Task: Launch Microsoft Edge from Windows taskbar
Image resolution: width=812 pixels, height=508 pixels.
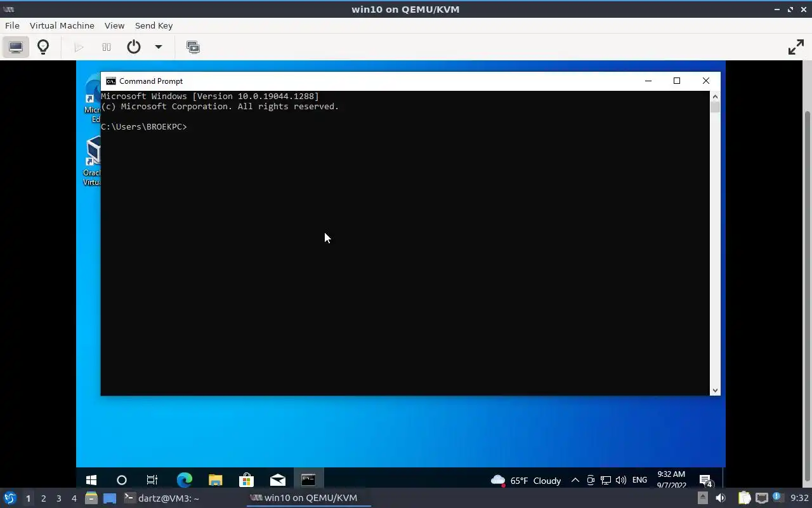Action: (x=184, y=480)
